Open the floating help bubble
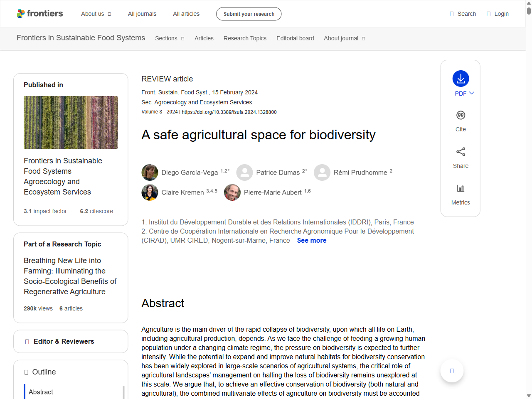The image size is (532, 399). tap(451, 370)
